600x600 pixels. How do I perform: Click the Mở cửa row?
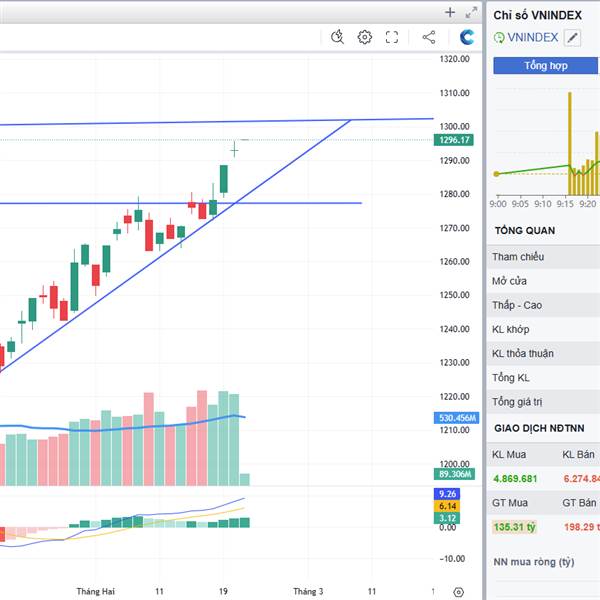coord(543,281)
